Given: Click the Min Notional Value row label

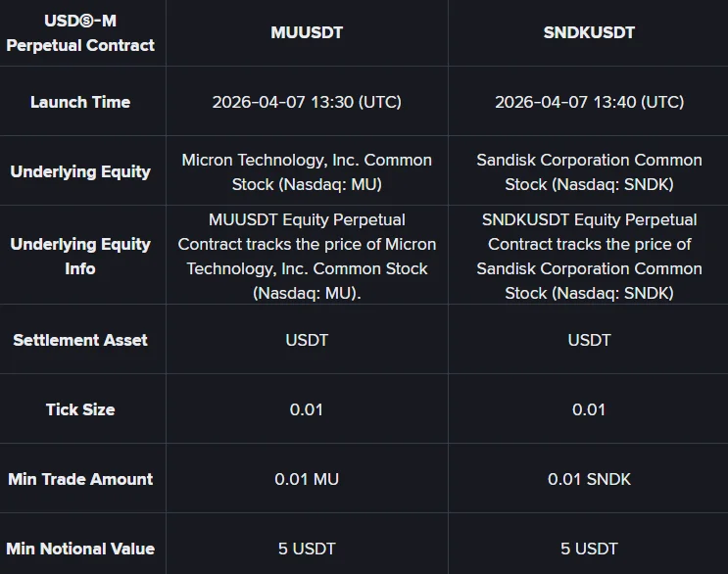Looking at the screenshot, I should [x=80, y=549].
